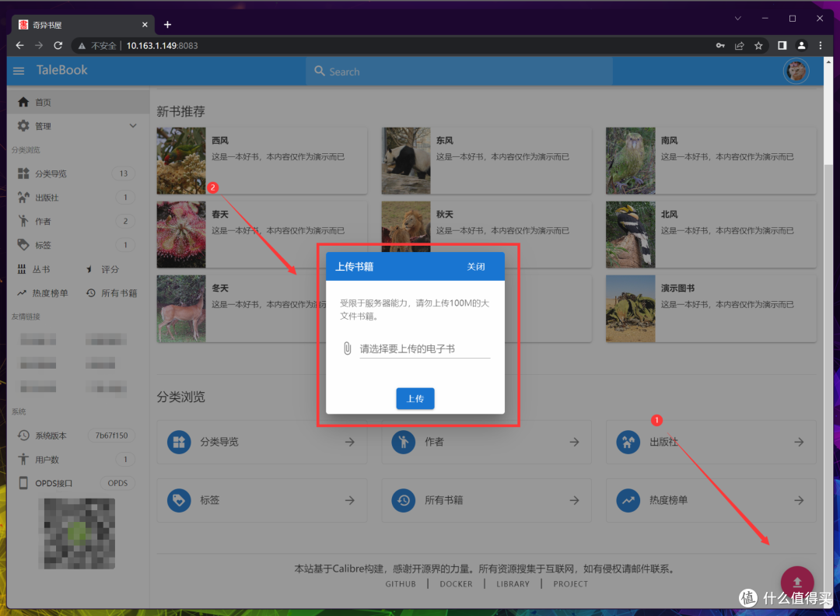Open the Chrome profile icon

click(801, 46)
